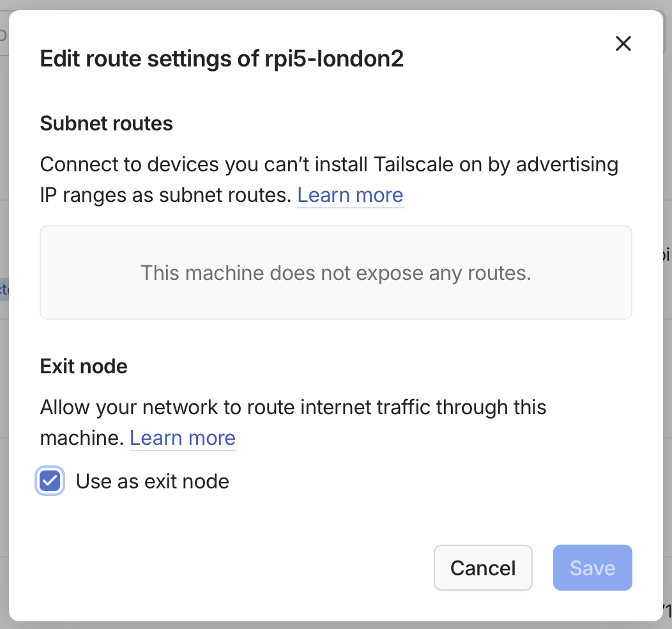Screen dimensions: 672x629
Task: Uncheck the Use as exit node checkbox
Action: [x=50, y=481]
